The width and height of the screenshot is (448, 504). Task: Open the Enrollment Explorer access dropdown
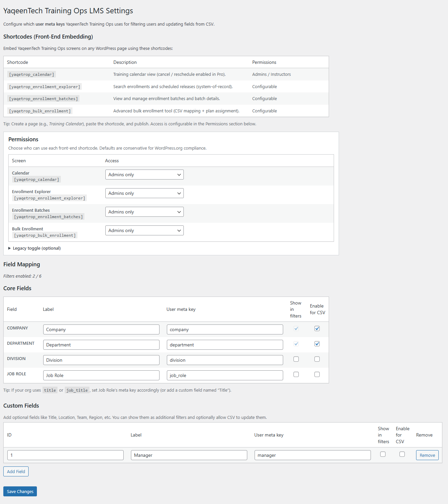[144, 193]
